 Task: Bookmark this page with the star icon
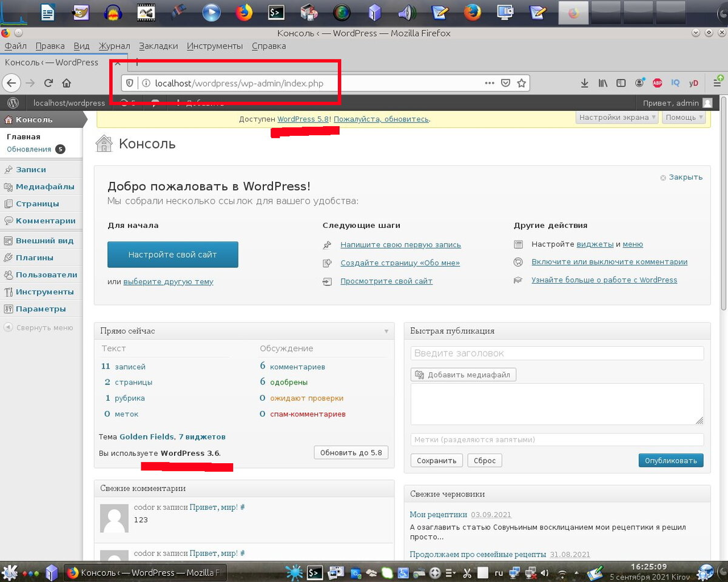tap(521, 83)
